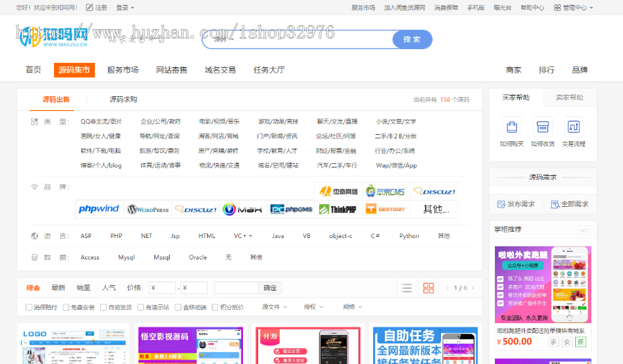Select the MaxCMS brand logo
623x364 pixels.
[243, 209]
